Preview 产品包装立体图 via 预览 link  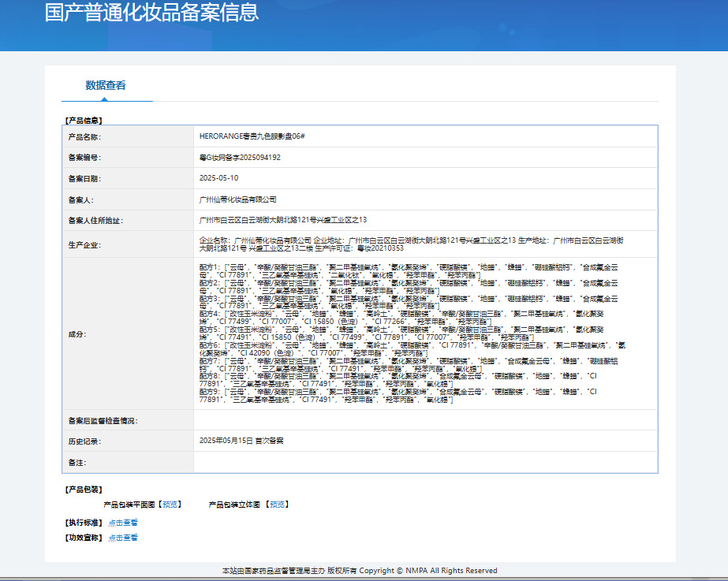(277, 505)
